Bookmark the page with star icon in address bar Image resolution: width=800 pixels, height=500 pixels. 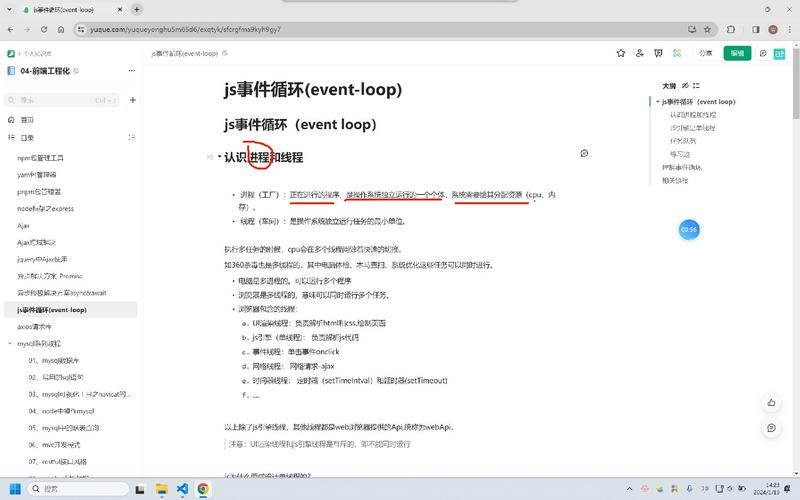click(707, 30)
